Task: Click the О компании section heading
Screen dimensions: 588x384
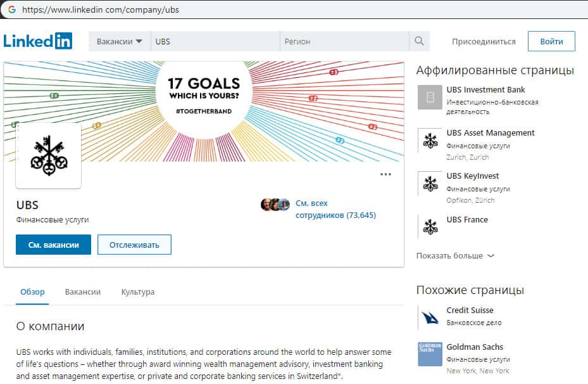Action: click(50, 326)
